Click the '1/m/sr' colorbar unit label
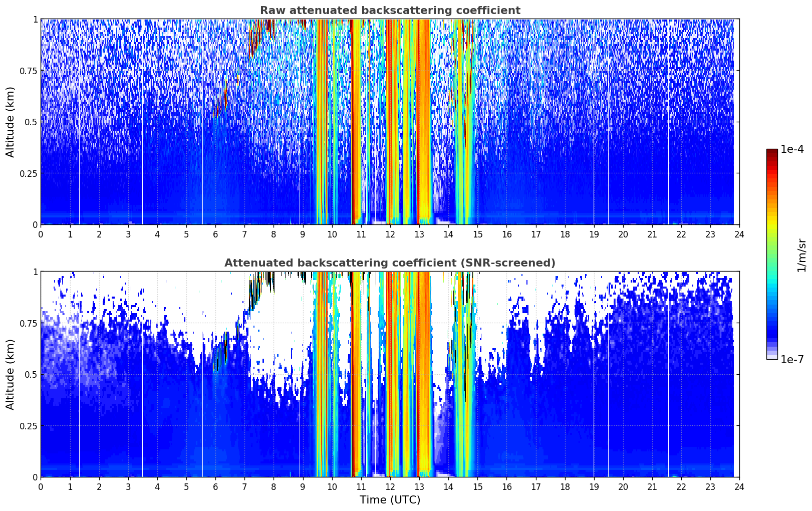812x511 pixels. point(801,255)
